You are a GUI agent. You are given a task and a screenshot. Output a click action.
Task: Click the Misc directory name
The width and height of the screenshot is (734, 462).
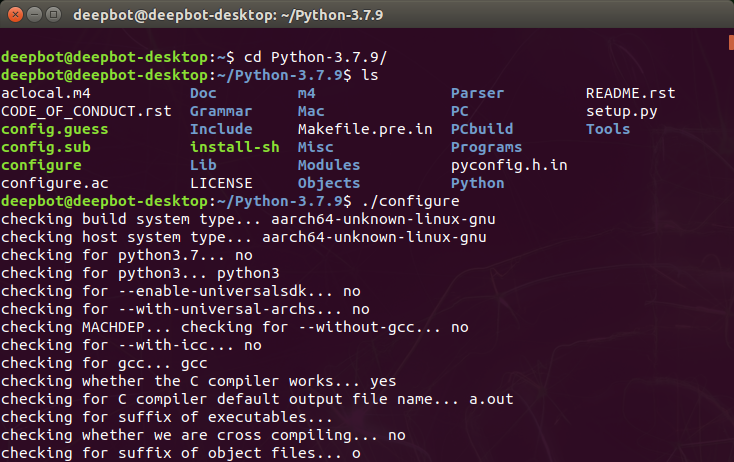[316, 147]
